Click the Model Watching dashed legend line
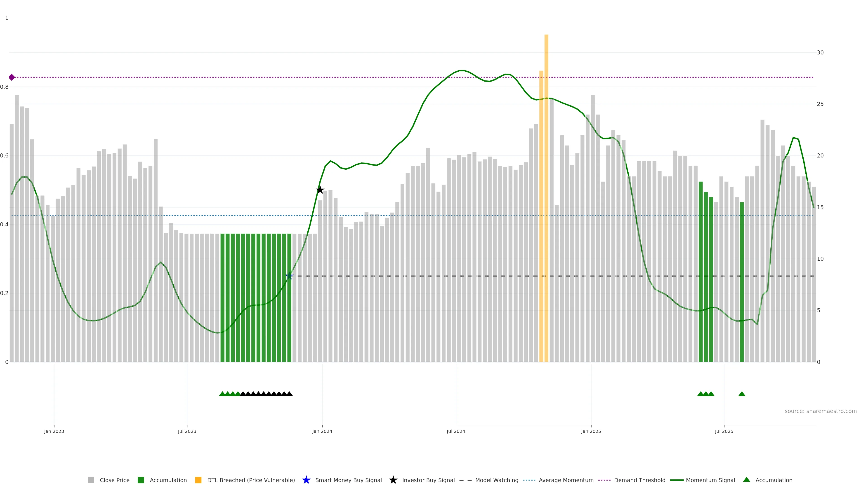The height and width of the screenshot is (488, 868). pos(465,480)
